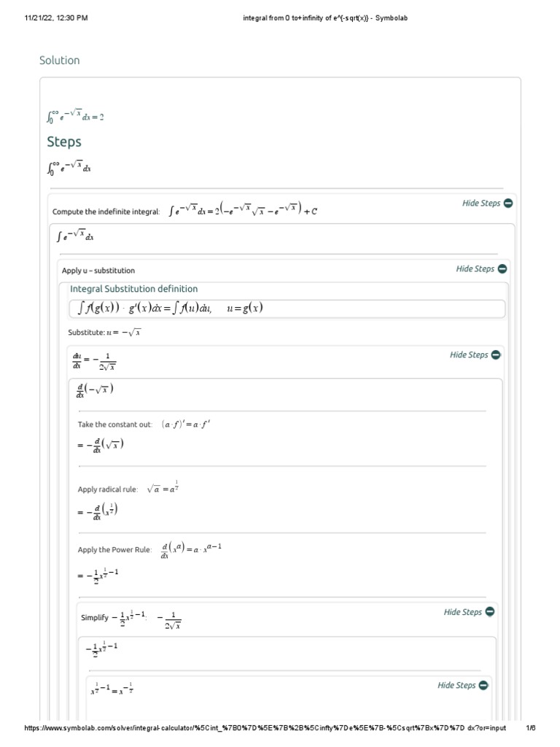Collapse Apply u-substitution using its Hide Steps text
The image size is (560, 747).
click(x=475, y=269)
